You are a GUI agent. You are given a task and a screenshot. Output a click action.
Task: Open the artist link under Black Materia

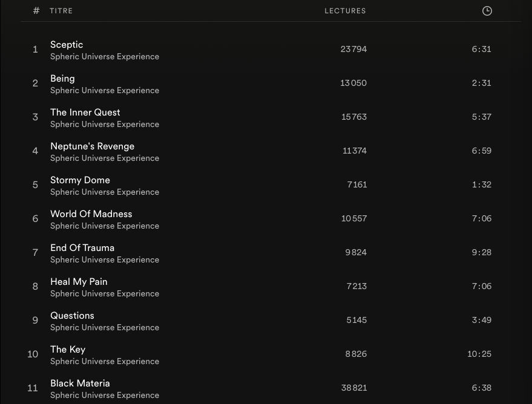[105, 396]
